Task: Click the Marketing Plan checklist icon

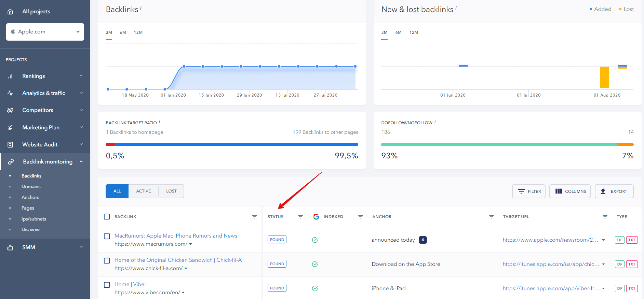Action: 10,128
